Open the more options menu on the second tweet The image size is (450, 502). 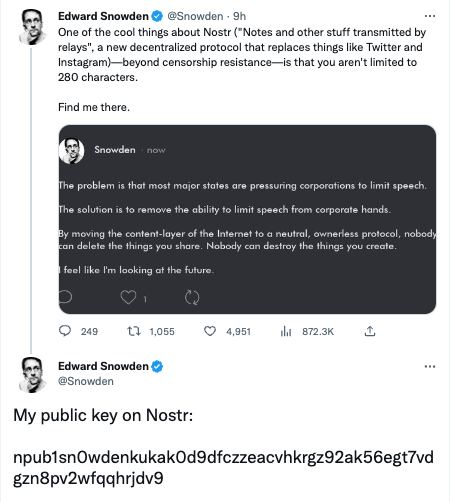[430, 367]
